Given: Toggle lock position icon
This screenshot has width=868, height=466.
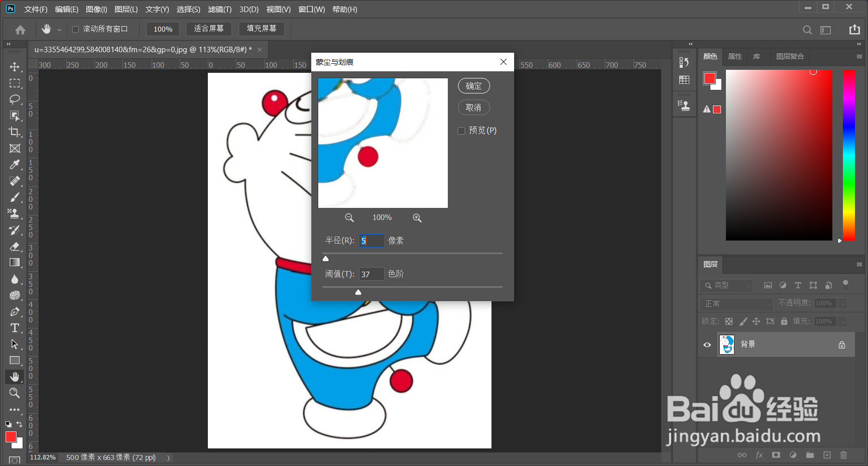Looking at the screenshot, I should (x=757, y=321).
